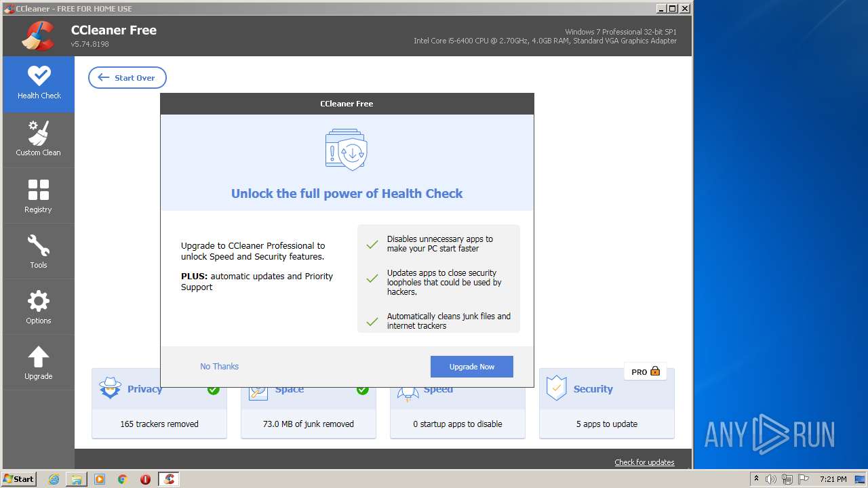Open the Upgrade section in sidebar
The height and width of the screenshot is (488, 868).
pyautogui.click(x=39, y=363)
